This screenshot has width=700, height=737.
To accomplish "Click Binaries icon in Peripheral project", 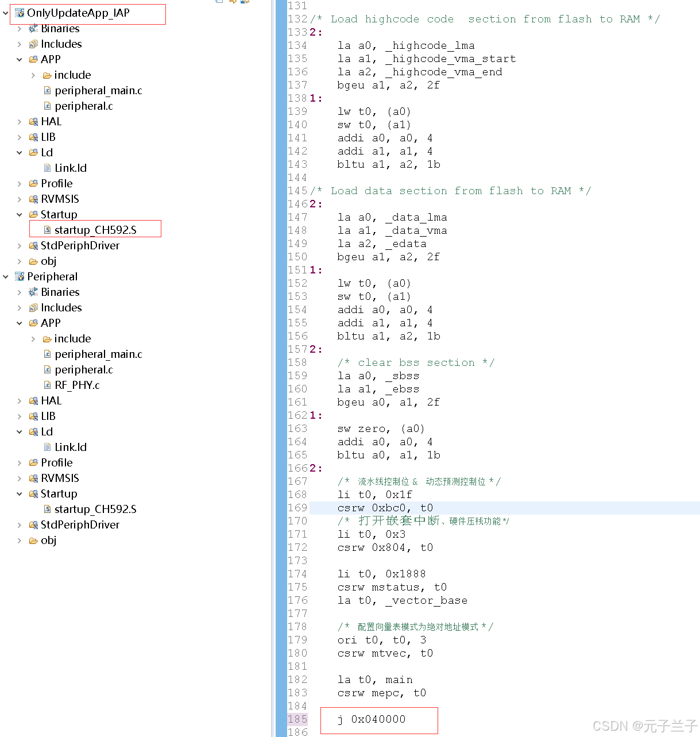I will 33,292.
